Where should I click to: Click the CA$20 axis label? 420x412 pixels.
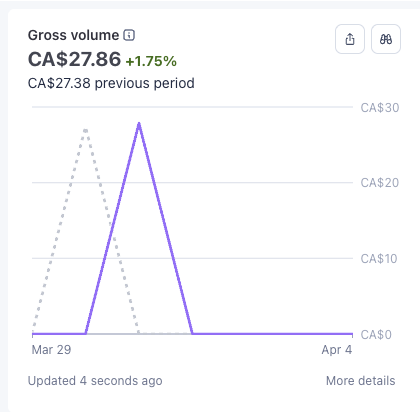tap(380, 183)
